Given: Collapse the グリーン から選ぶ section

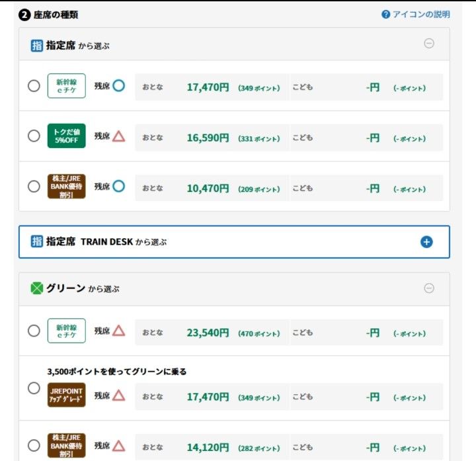Looking at the screenshot, I should click(428, 288).
